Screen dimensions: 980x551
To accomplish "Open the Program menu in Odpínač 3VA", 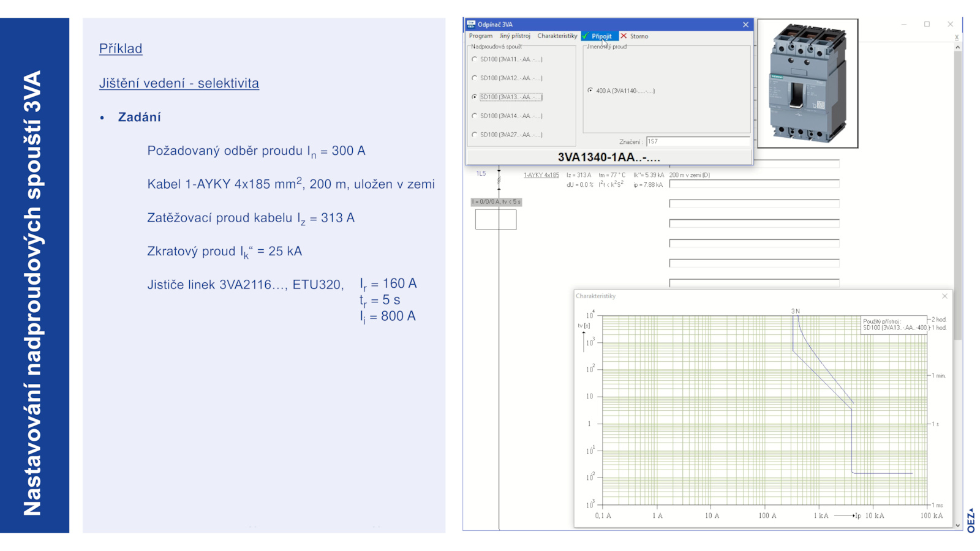I will point(480,36).
